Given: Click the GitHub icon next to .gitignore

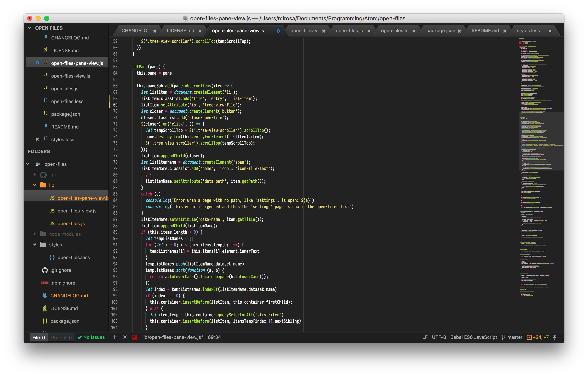Looking at the screenshot, I should click(x=45, y=270).
